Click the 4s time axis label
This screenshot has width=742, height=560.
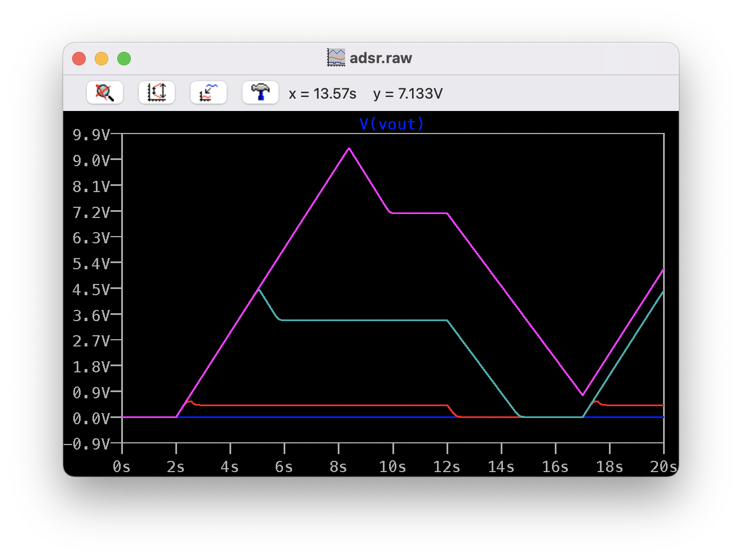[x=230, y=467]
